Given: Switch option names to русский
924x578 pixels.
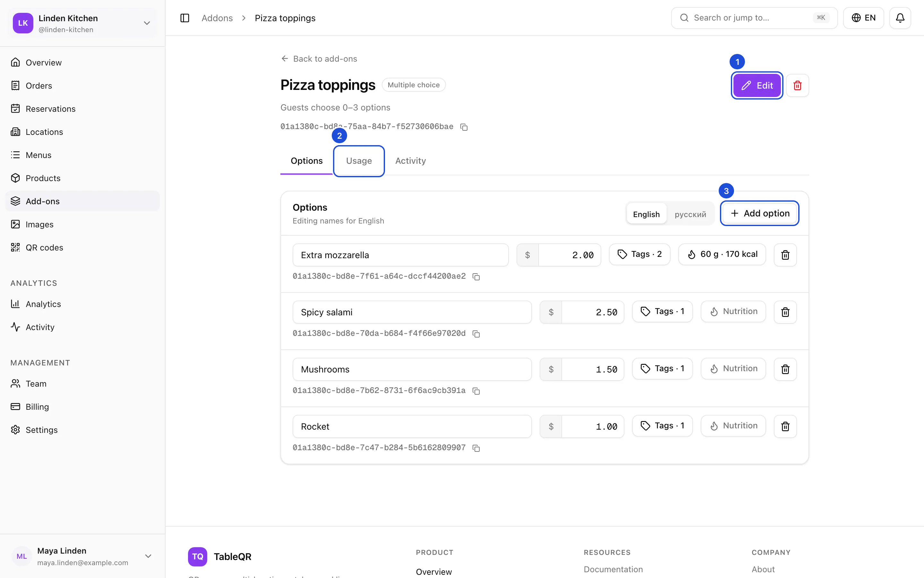Looking at the screenshot, I should coord(690,214).
